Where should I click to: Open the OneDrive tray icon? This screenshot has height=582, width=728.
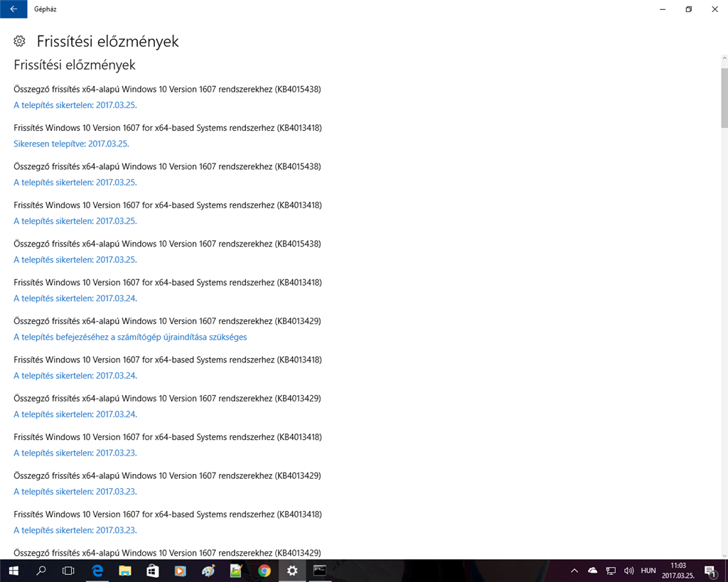(x=593, y=571)
